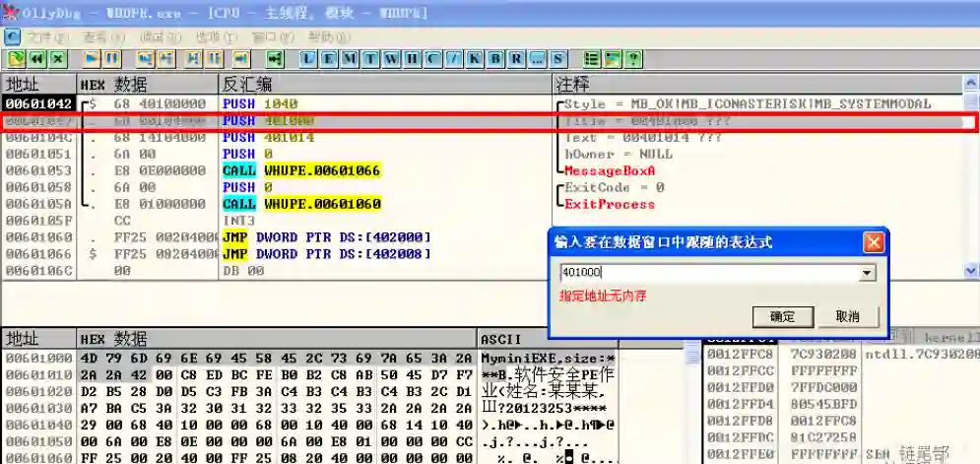Screen dimensions: 980x464
Task: Open References window with R button
Action: (516, 59)
